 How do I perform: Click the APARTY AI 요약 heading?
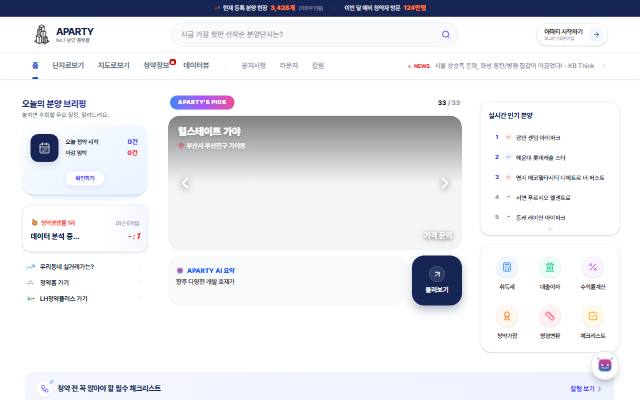tap(211, 270)
